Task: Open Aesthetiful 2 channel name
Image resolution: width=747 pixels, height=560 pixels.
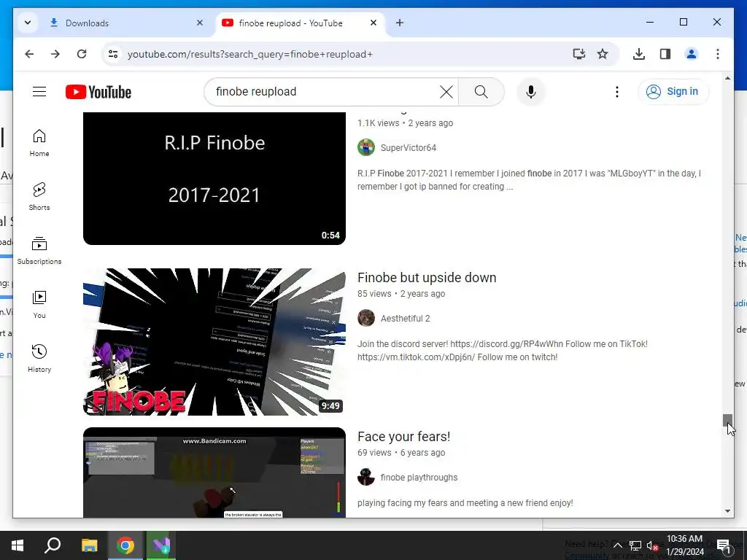Action: point(405,318)
